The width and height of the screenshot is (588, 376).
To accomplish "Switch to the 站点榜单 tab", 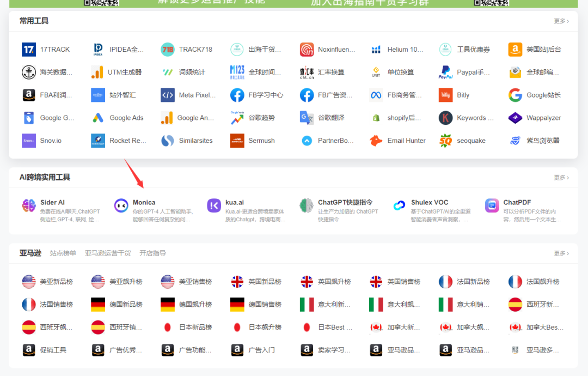I will click(63, 253).
